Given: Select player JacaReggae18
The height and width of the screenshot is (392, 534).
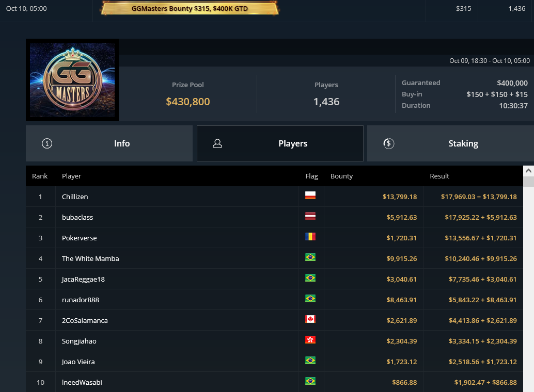Looking at the screenshot, I should pyautogui.click(x=84, y=280).
